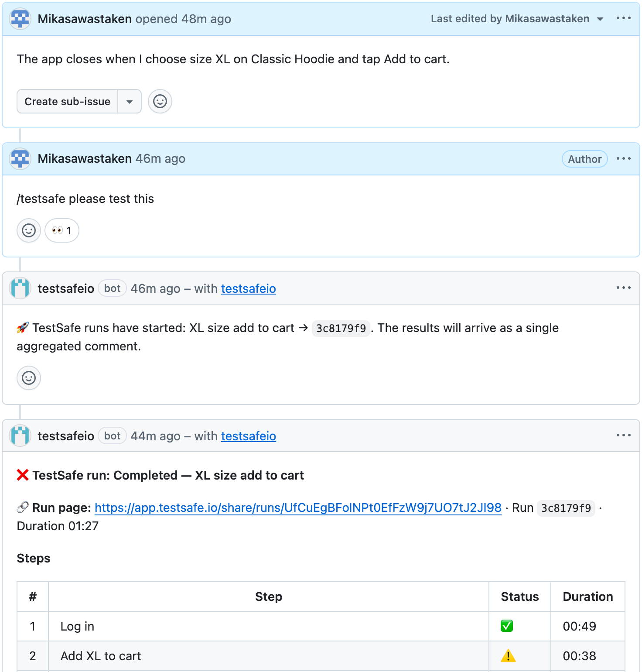Open options menu on the issue description
Image resolution: width=642 pixels, height=672 pixels.
624,18
